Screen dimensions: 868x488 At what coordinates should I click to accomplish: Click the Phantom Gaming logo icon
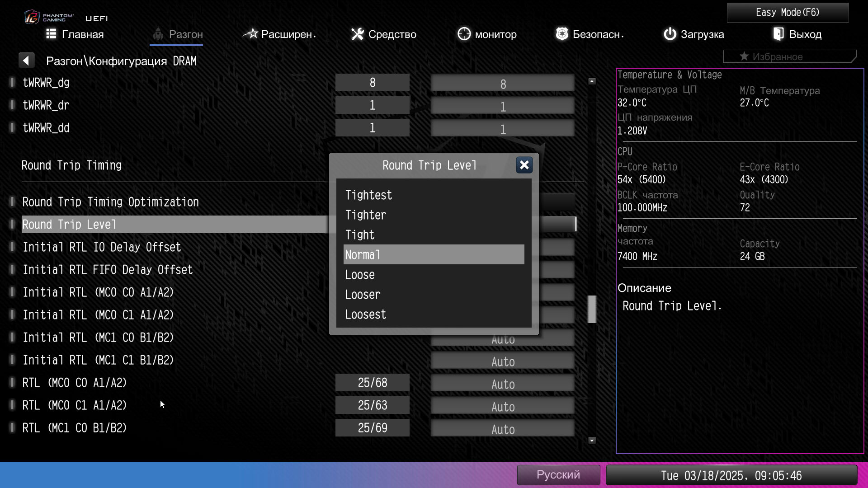(x=32, y=18)
